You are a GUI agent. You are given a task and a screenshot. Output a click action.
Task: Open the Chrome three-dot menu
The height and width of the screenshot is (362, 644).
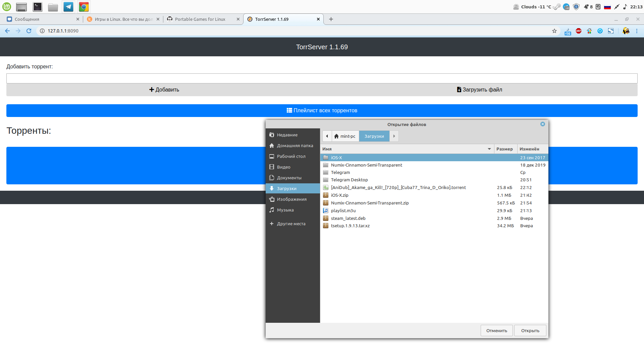637,31
